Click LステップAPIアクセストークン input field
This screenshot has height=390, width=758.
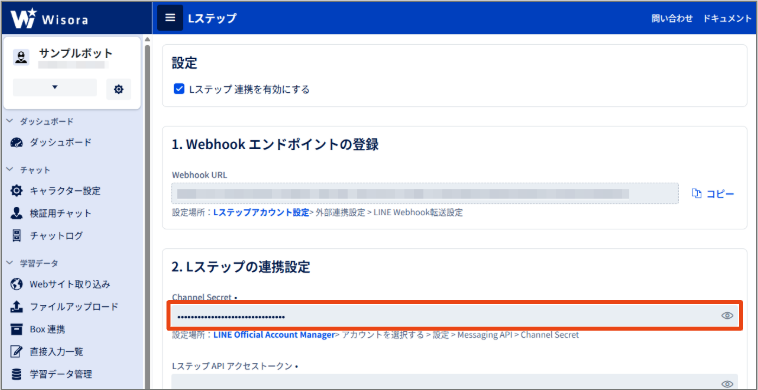coord(455,381)
